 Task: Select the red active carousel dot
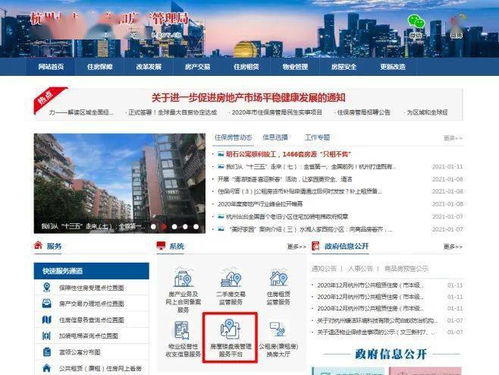tap(164, 227)
